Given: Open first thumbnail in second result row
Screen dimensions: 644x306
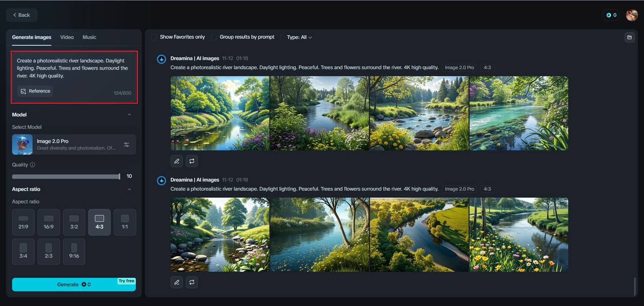Looking at the screenshot, I should pyautogui.click(x=220, y=235).
